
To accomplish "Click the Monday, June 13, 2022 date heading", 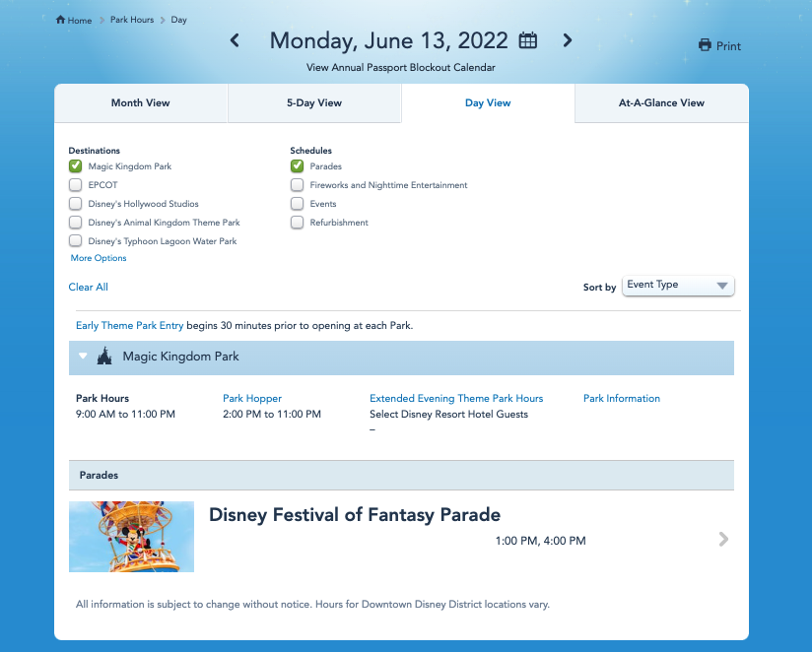I will point(388,41).
